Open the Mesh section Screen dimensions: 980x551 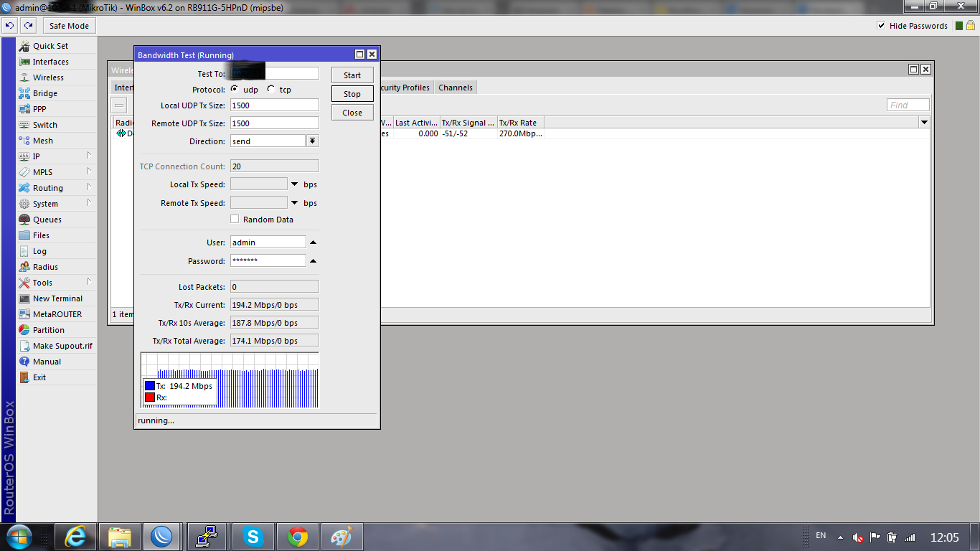pyautogui.click(x=43, y=141)
